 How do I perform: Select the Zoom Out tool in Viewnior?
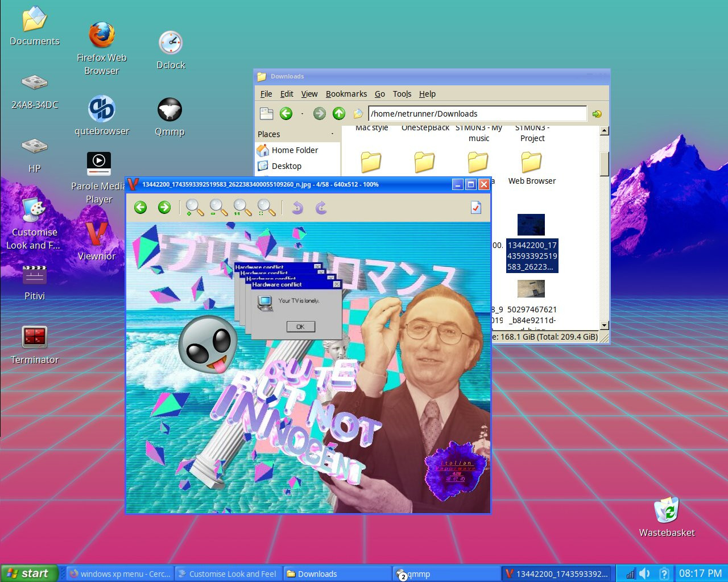(218, 208)
